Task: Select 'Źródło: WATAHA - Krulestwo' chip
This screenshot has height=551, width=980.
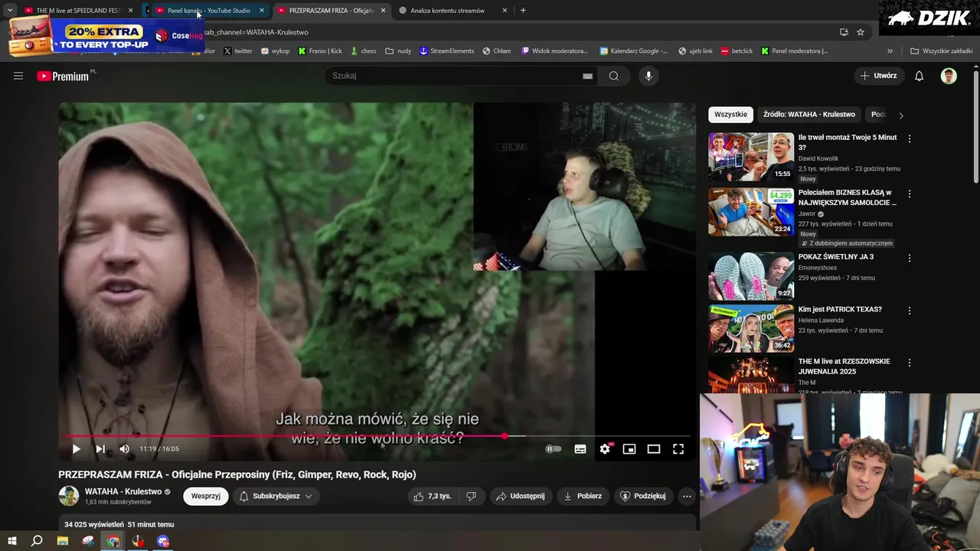Action: 808,115
